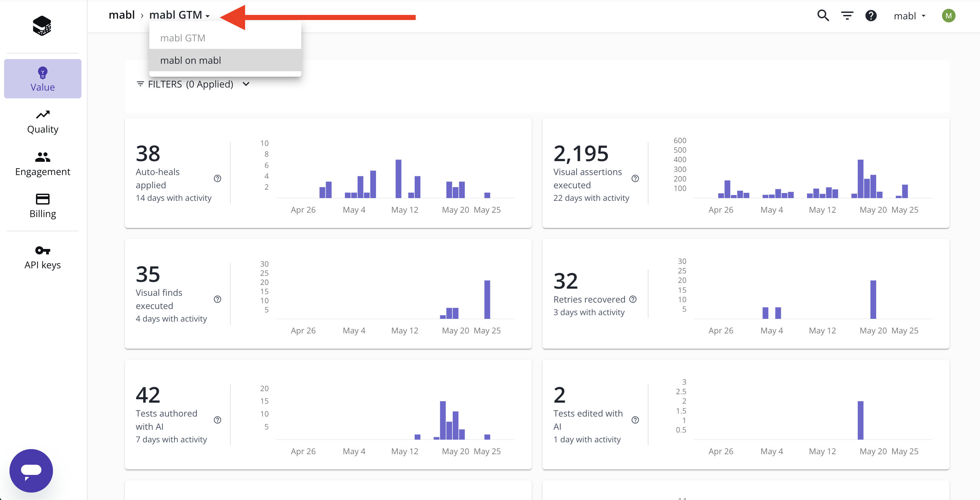
Task: Click the mabl logo in the sidebar
Action: click(x=42, y=25)
